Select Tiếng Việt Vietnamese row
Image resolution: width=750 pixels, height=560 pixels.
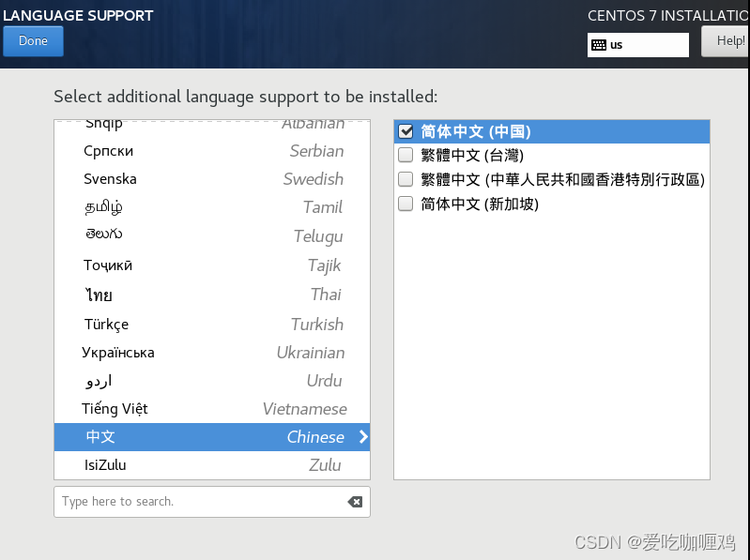212,409
